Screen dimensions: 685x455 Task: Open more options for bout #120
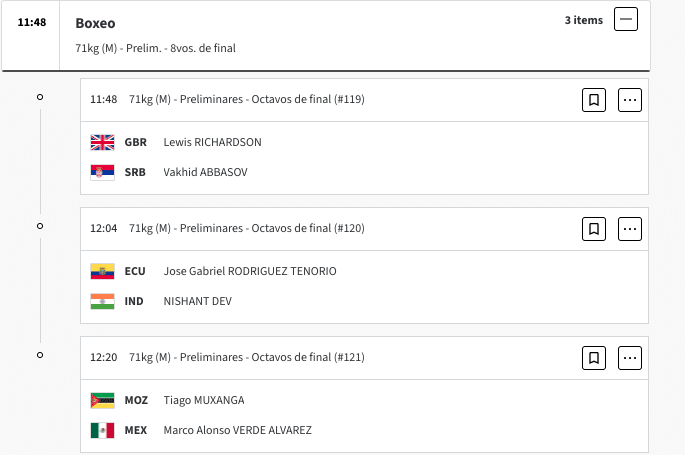tap(630, 229)
